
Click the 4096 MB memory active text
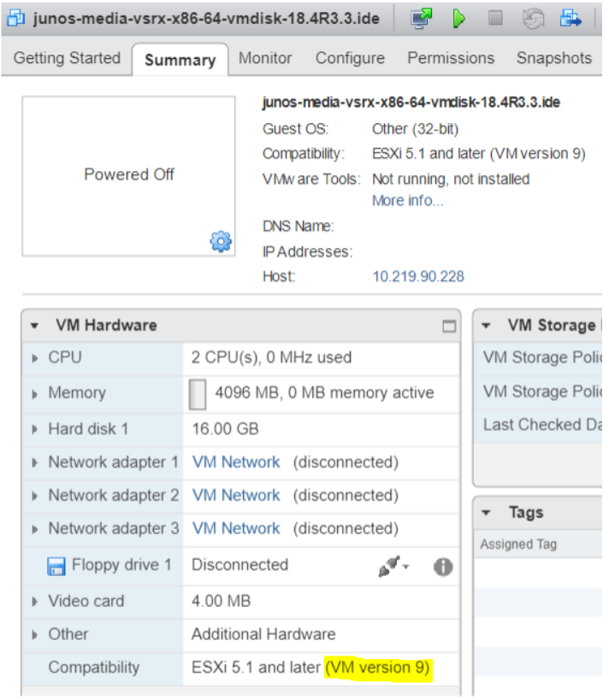(x=325, y=393)
